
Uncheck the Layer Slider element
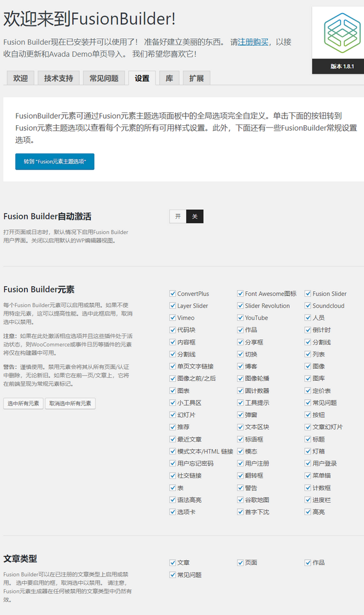173,305
